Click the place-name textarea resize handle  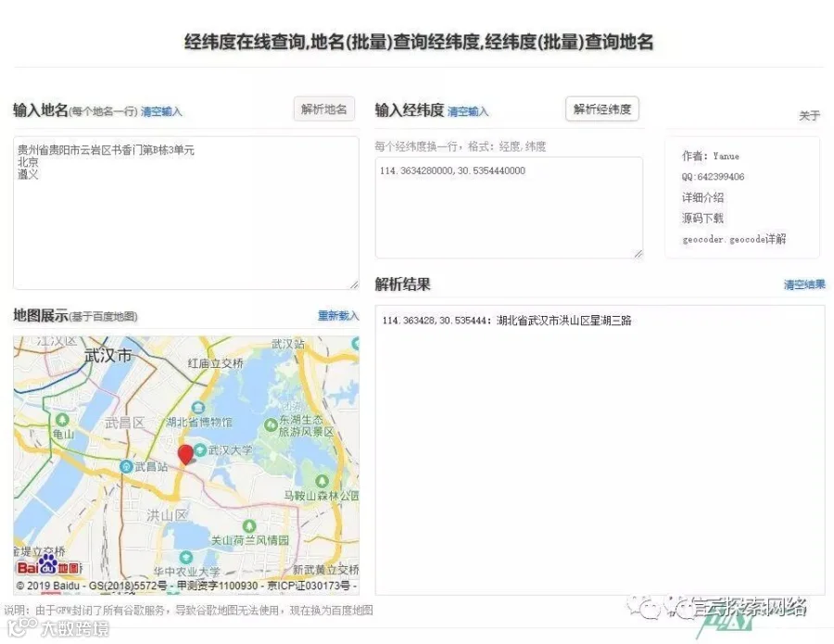pos(354,285)
